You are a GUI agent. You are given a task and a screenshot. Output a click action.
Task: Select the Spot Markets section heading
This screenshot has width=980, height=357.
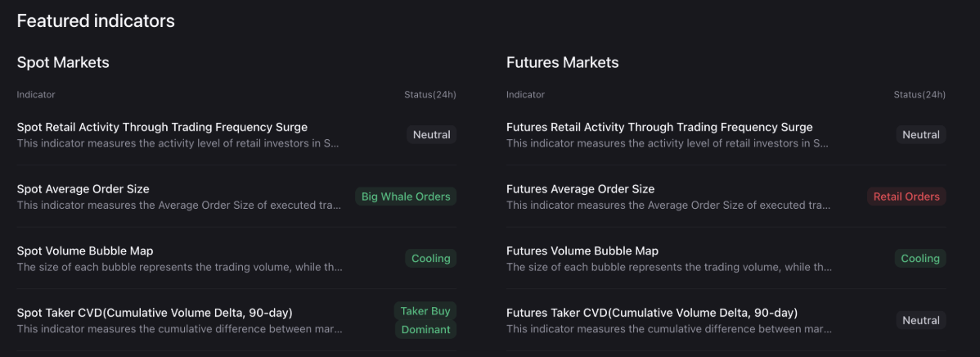point(63,63)
